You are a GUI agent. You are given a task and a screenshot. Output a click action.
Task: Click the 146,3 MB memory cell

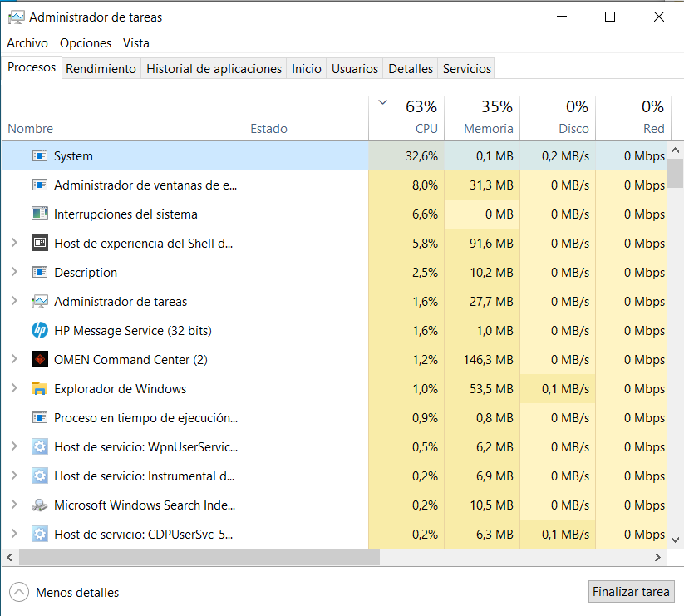click(482, 359)
